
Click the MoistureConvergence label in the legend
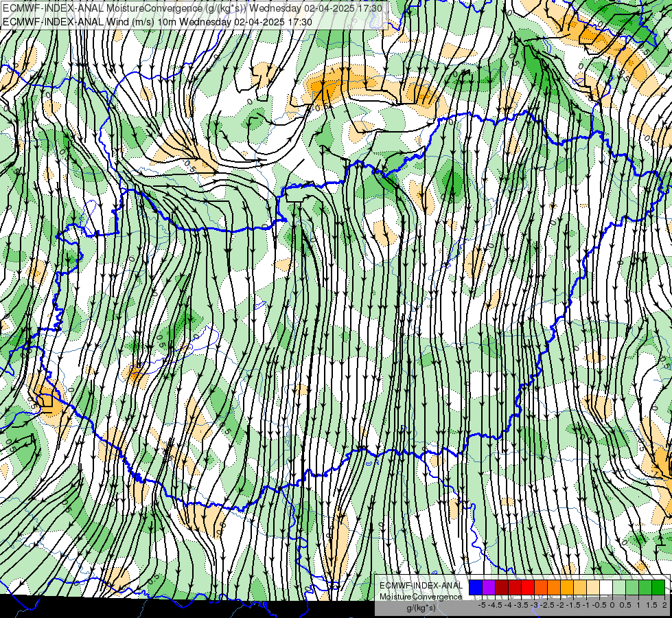421,597
